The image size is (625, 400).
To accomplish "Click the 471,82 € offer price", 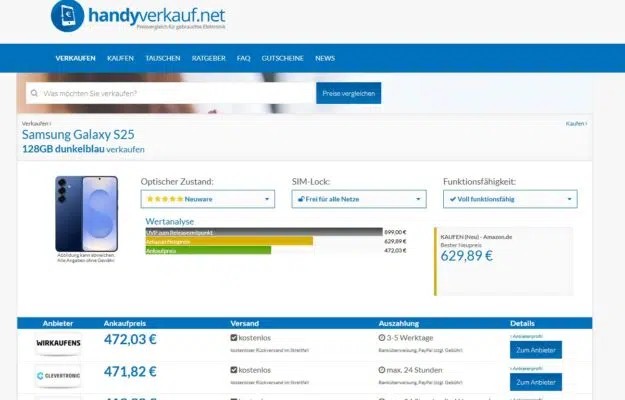I will (x=130, y=372).
